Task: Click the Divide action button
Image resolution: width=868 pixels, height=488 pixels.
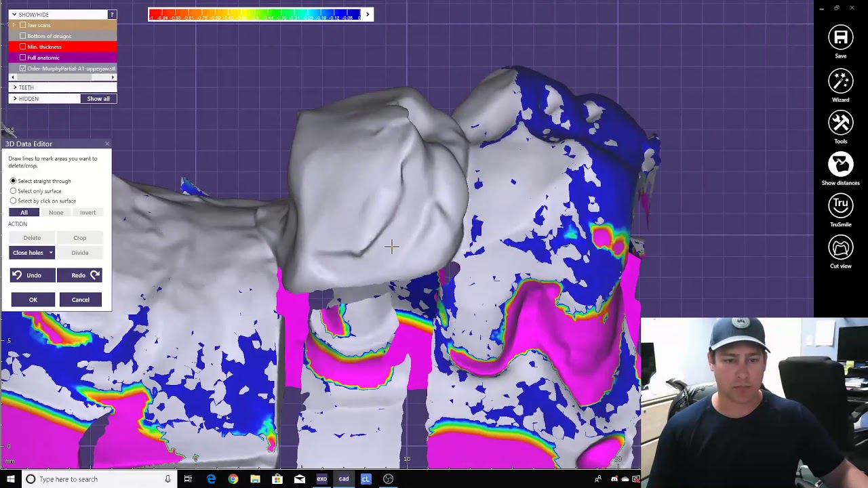Action: [x=79, y=253]
